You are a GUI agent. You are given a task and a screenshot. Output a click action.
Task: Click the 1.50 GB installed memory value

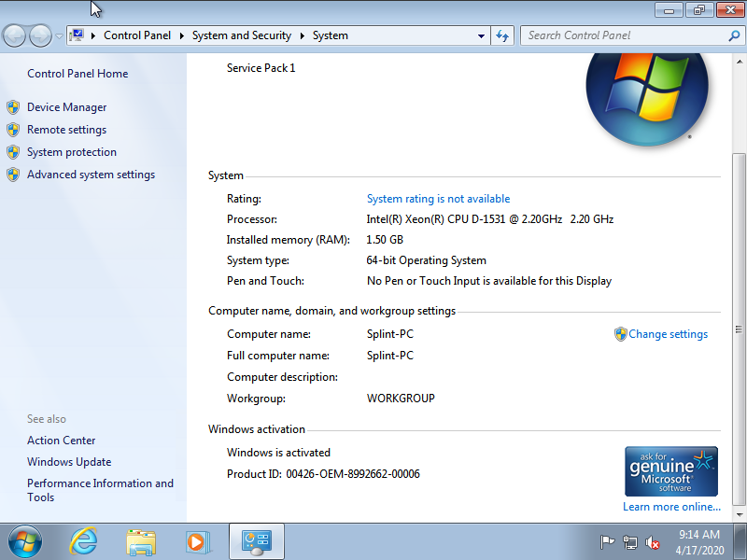[385, 240]
